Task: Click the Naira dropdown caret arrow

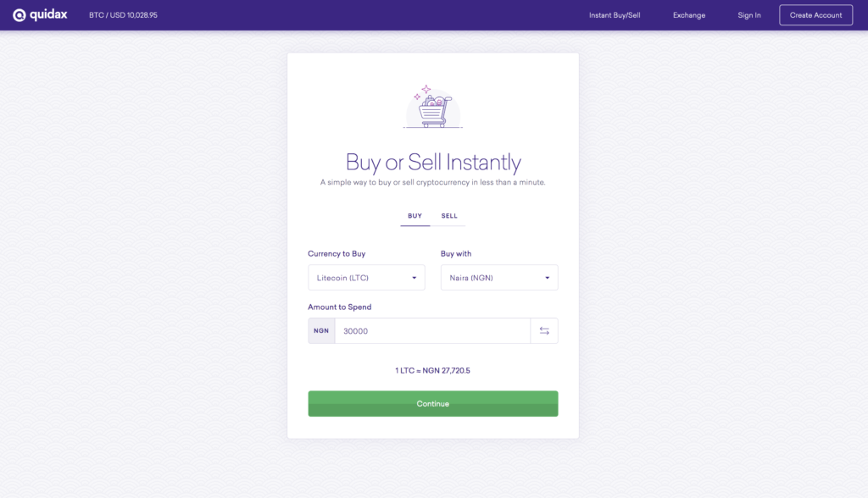Action: point(547,278)
